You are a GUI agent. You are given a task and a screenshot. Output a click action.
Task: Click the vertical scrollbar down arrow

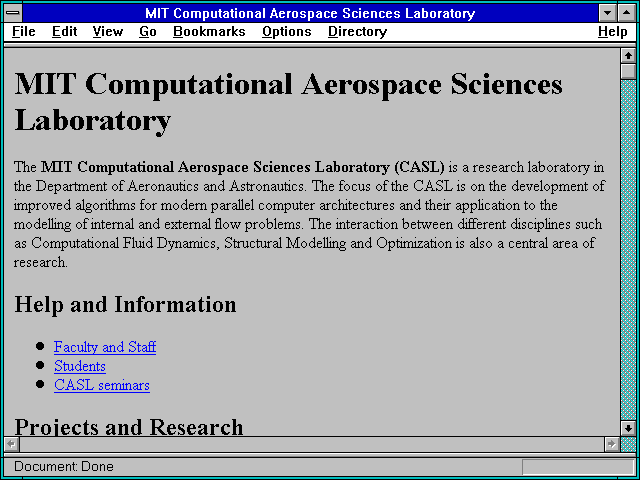628,428
